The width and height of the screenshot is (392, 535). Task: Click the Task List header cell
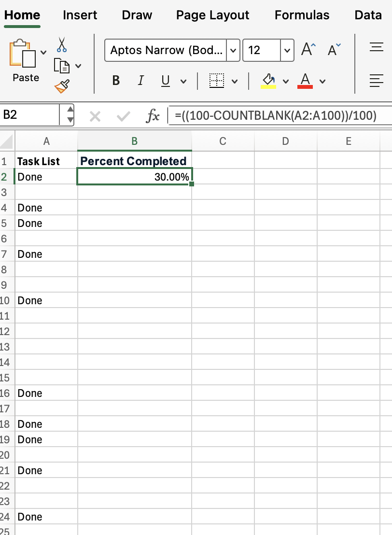46,161
